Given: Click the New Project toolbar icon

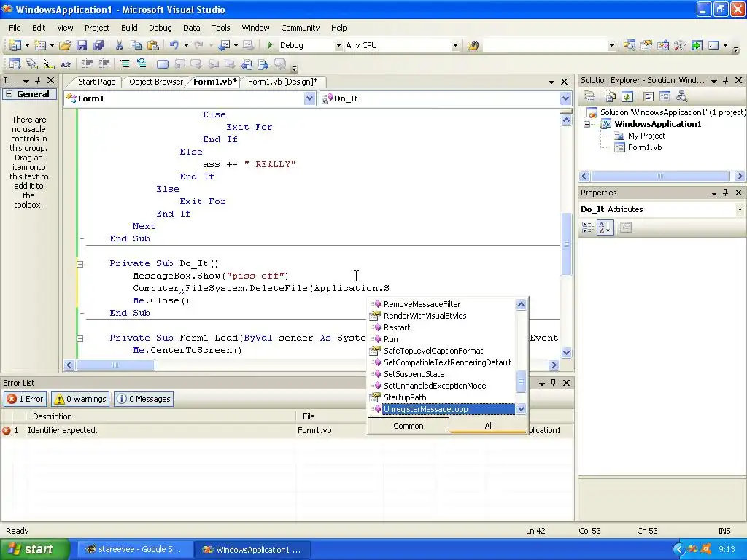Looking at the screenshot, I should (15, 45).
